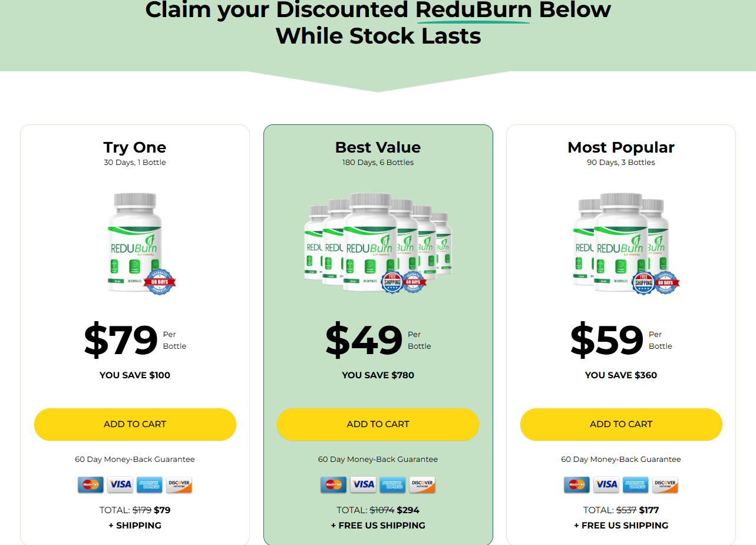The height and width of the screenshot is (545, 756).
Task: Click the MasterCard icon under Try One
Action: coord(91,484)
